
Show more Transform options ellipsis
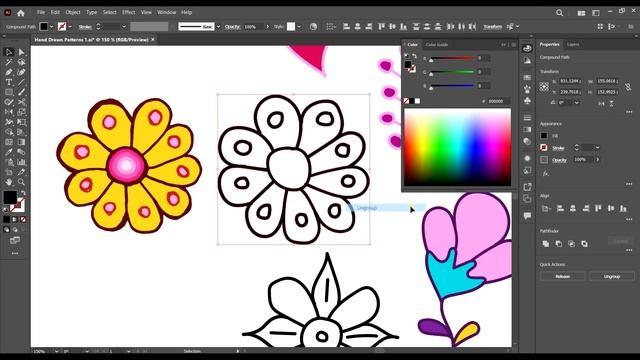pyautogui.click(x=629, y=112)
